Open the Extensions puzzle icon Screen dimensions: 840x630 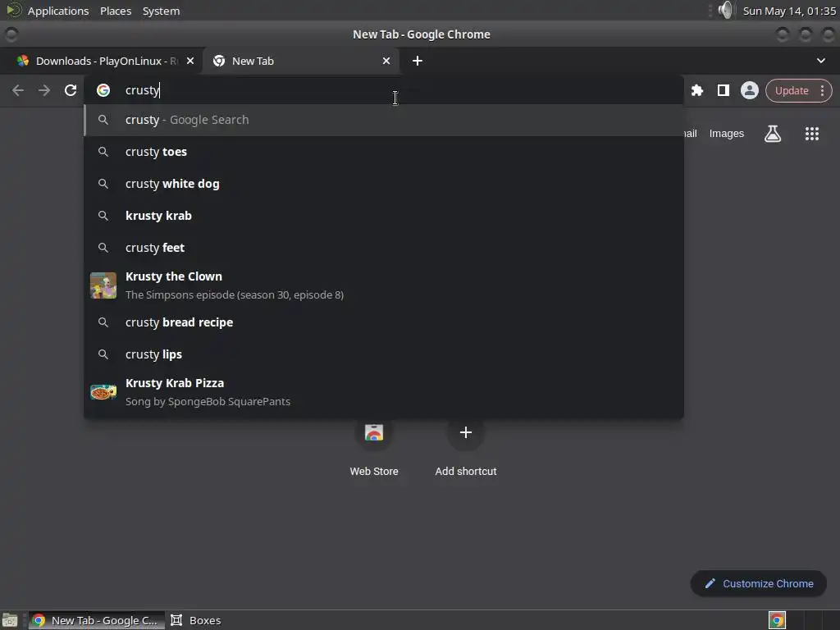coord(697,90)
